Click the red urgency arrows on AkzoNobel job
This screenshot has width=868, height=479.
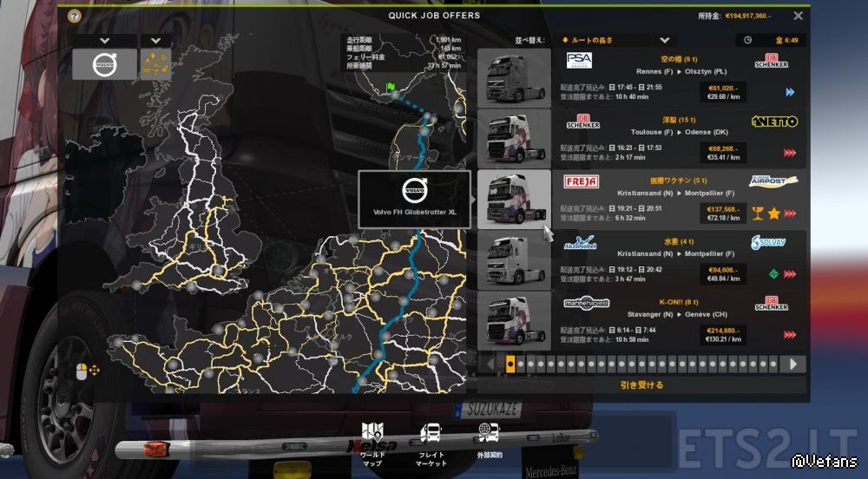[x=790, y=274]
